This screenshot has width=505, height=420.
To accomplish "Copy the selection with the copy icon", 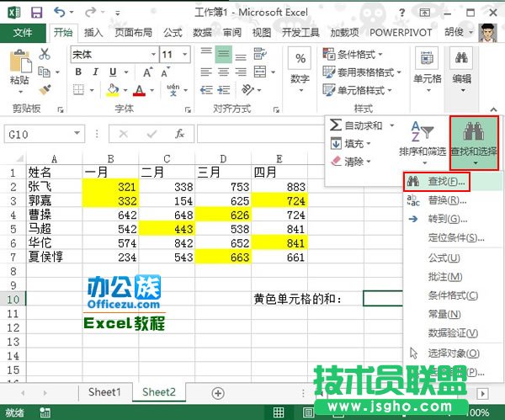I will (44, 72).
